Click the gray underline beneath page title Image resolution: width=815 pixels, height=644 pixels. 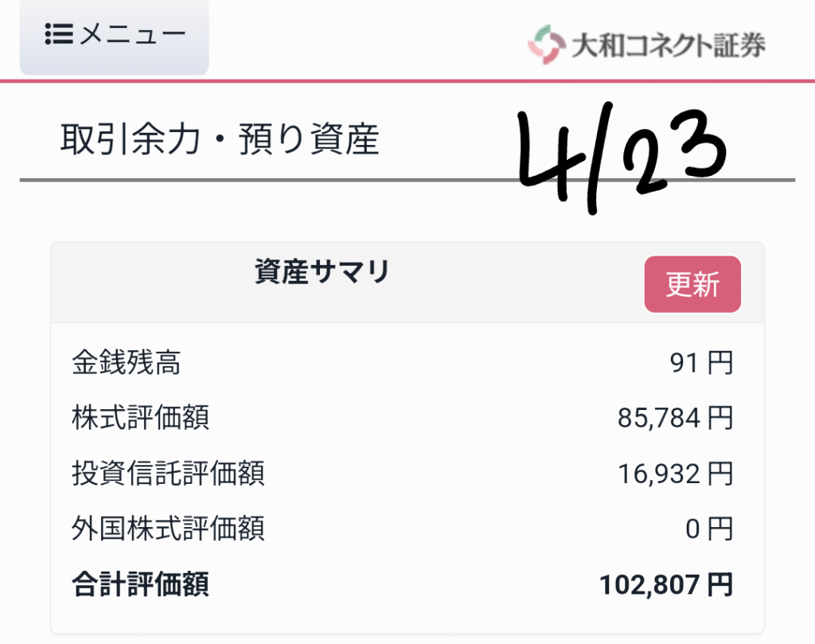pos(407,180)
